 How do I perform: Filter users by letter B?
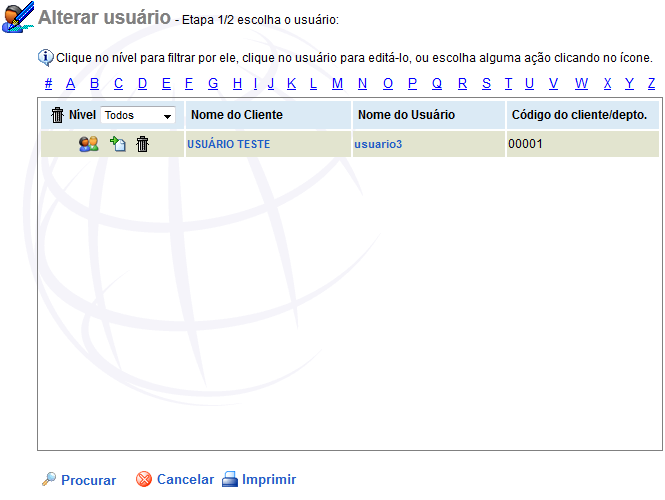(94, 84)
